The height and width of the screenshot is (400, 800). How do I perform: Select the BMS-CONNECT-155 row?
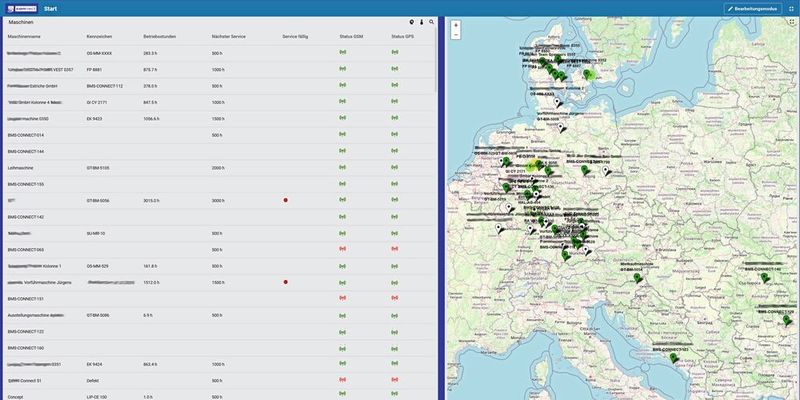[x=220, y=184]
